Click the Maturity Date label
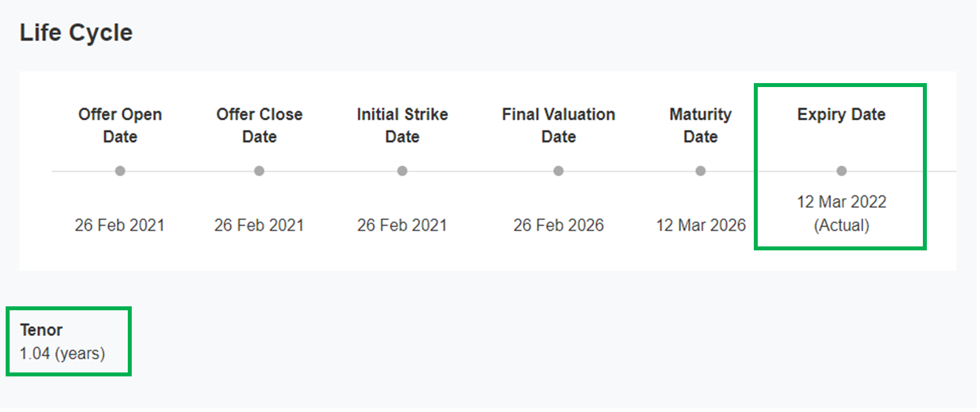 (x=700, y=125)
